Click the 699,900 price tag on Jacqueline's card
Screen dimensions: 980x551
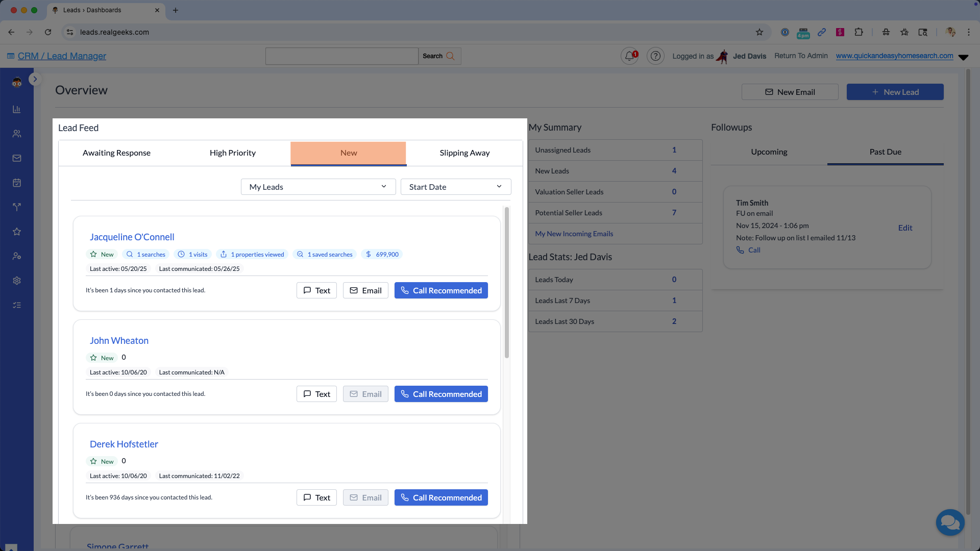[x=382, y=254]
